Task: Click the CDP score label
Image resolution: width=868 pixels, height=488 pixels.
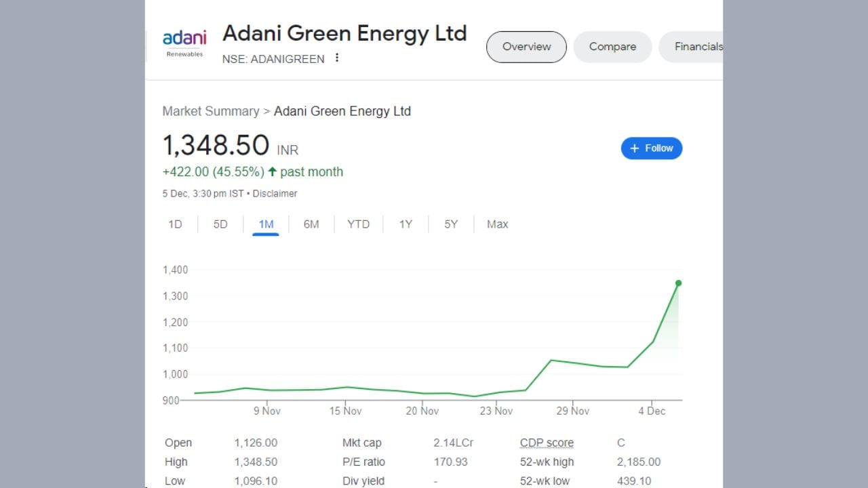Action: click(547, 443)
